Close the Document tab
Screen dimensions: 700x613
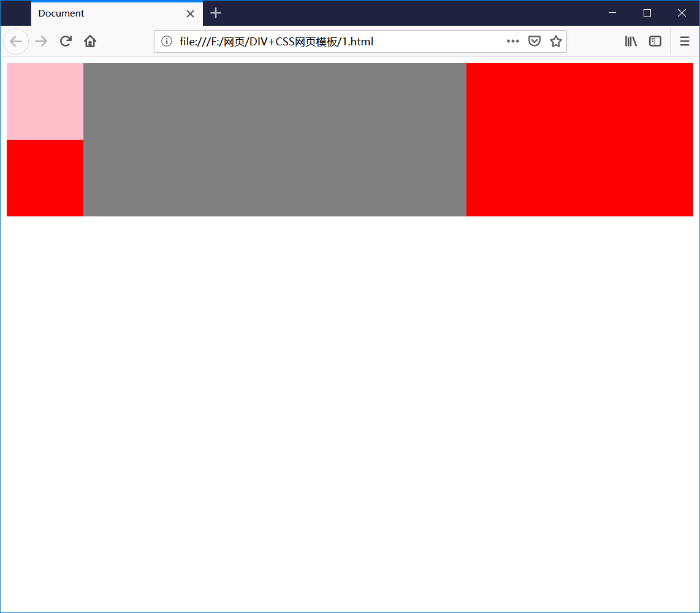pos(190,13)
